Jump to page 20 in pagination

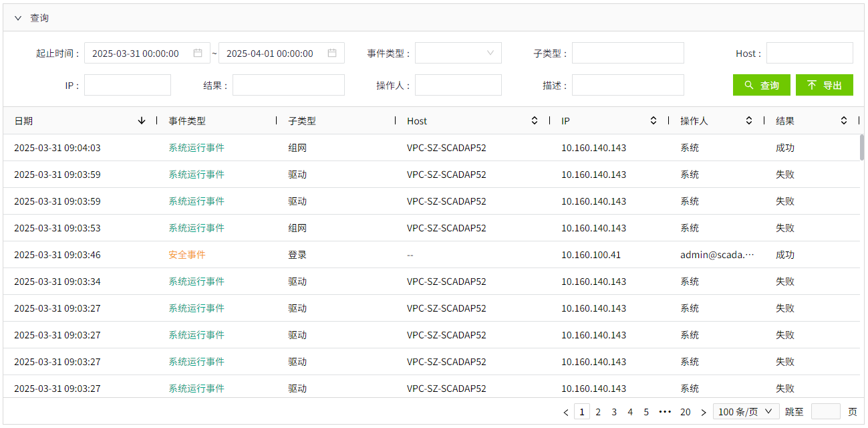(x=685, y=412)
